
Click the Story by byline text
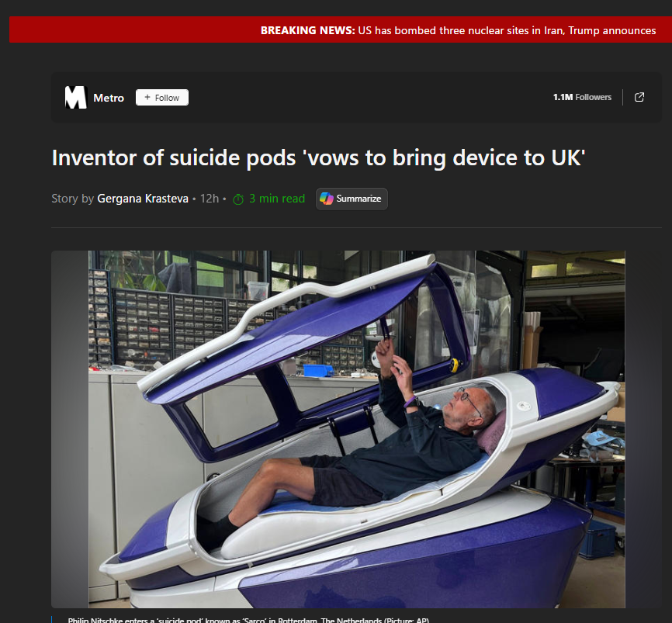pos(72,199)
